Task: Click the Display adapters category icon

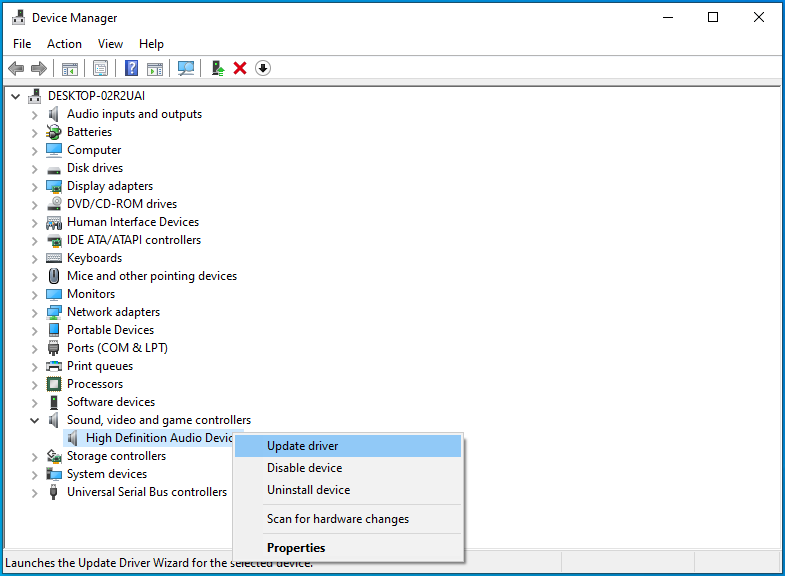Action: pos(54,186)
